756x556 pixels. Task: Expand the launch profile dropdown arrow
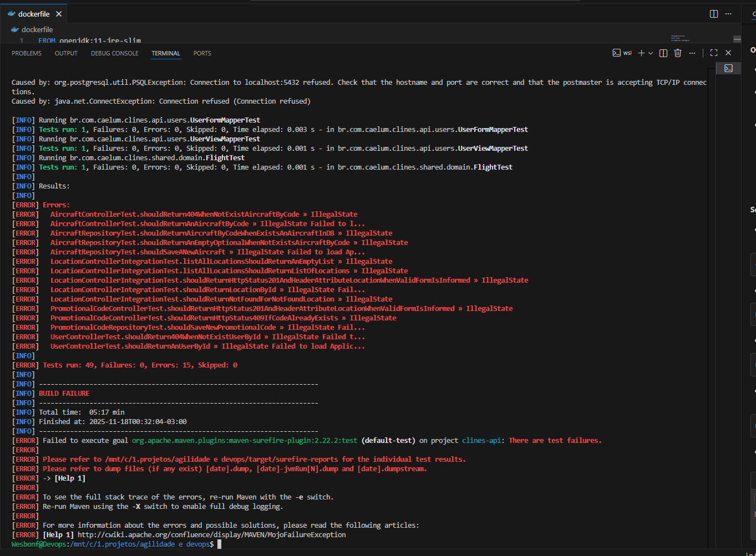click(x=650, y=53)
